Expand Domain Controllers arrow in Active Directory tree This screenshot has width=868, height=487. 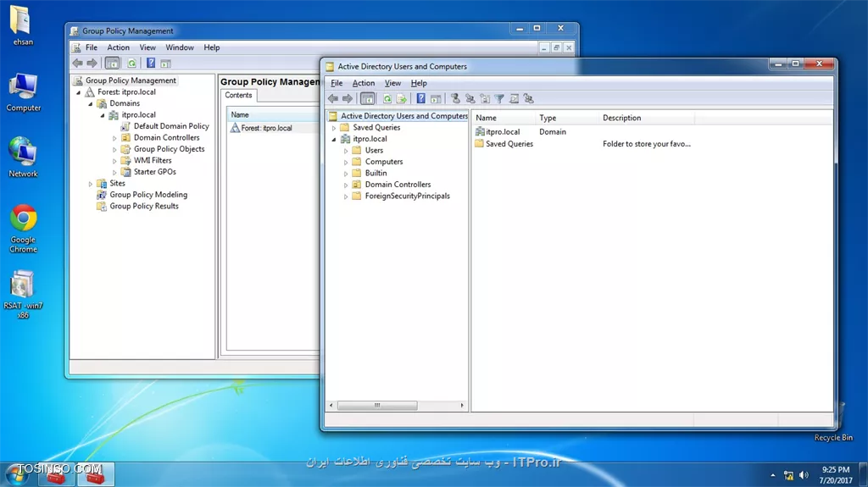(x=346, y=185)
